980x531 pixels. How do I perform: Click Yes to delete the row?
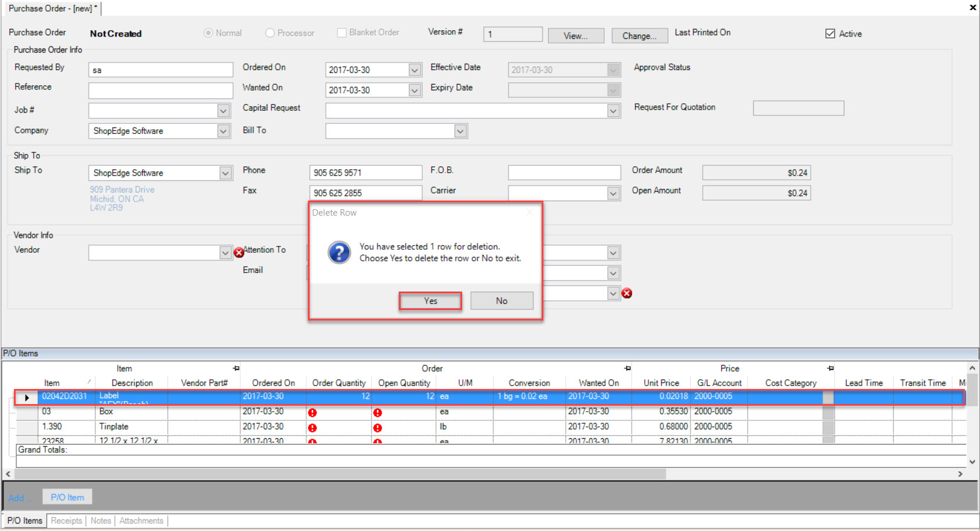tap(430, 301)
